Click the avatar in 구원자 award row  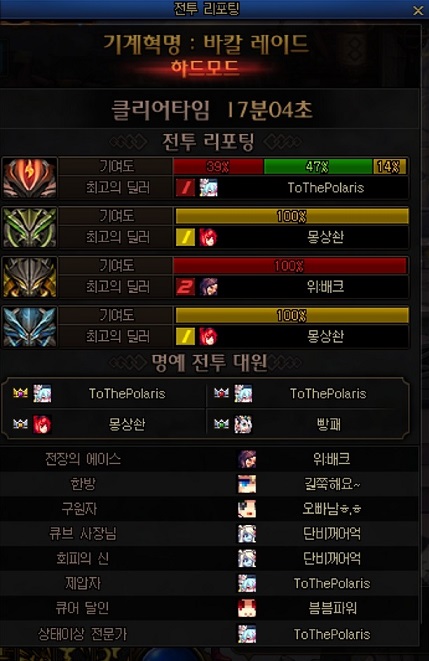pyautogui.click(x=247, y=509)
